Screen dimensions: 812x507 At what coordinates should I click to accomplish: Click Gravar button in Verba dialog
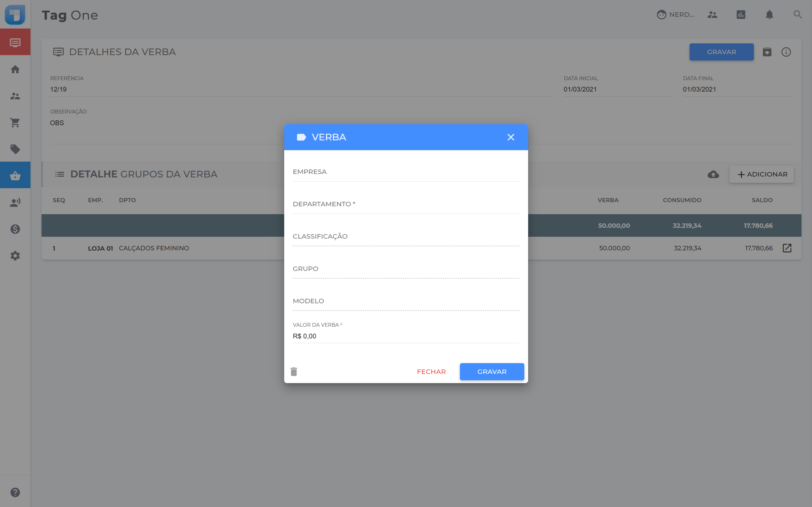click(492, 371)
